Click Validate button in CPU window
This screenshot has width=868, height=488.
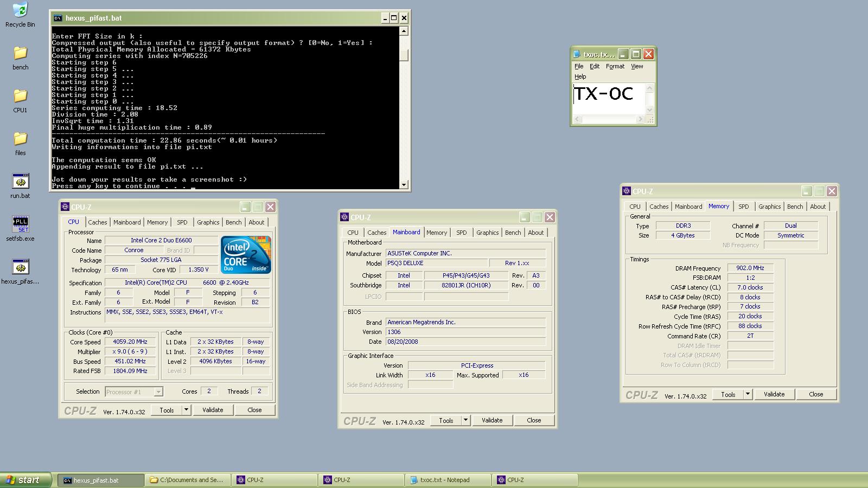coord(213,410)
